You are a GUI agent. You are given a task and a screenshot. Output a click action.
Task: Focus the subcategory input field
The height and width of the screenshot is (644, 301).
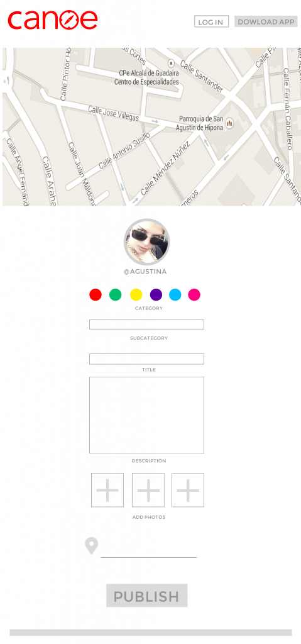(x=146, y=325)
